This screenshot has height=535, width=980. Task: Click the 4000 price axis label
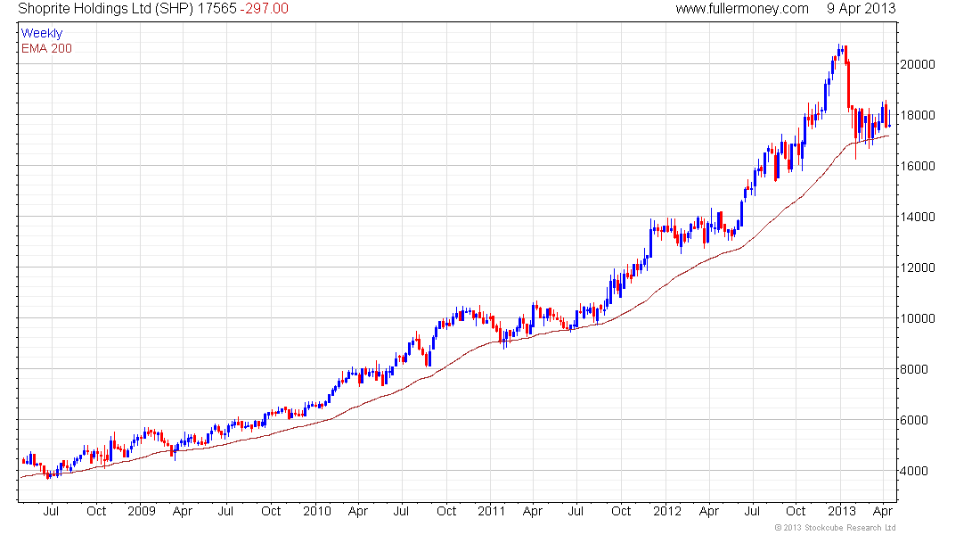pyautogui.click(x=914, y=471)
